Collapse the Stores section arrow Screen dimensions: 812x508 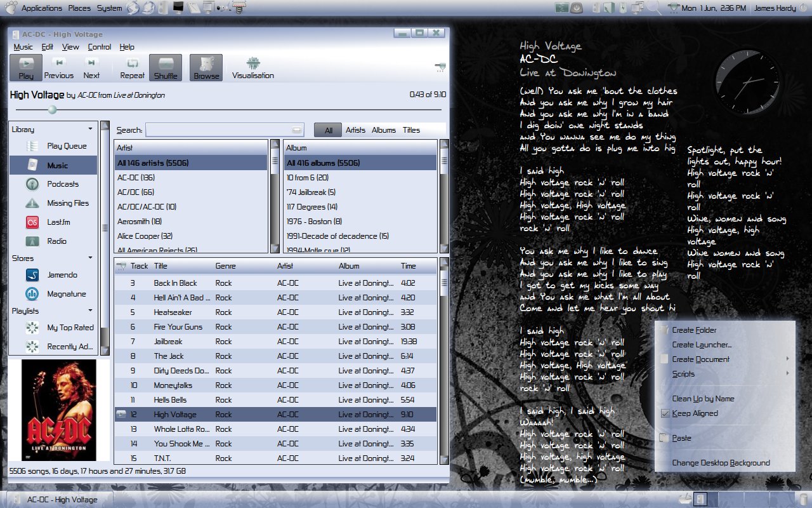(90, 258)
